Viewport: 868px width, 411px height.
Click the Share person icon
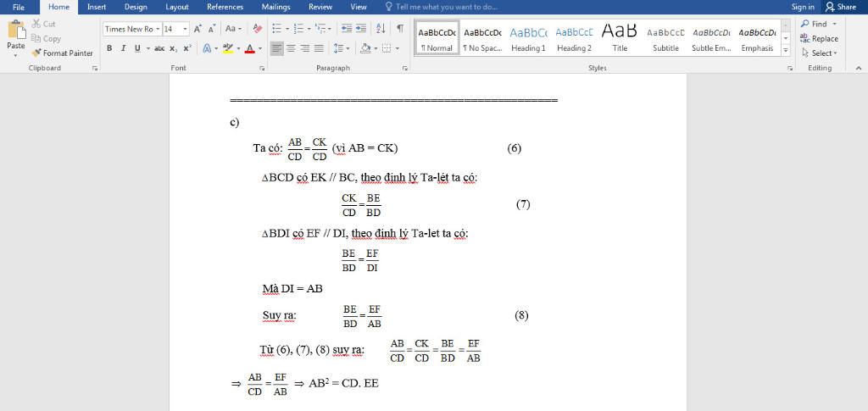[x=830, y=7]
